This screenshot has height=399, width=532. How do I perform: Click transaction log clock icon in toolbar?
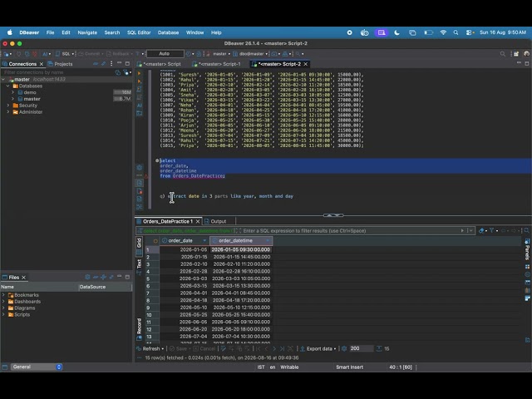click(x=189, y=54)
